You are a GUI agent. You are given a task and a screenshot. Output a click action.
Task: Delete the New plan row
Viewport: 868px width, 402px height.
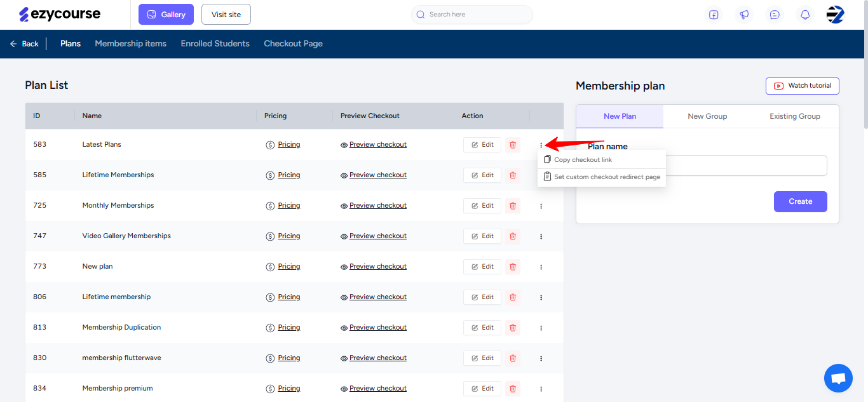[513, 267]
